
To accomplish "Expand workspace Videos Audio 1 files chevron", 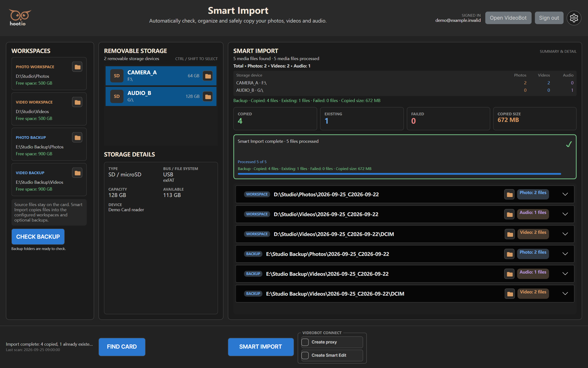I will point(565,214).
